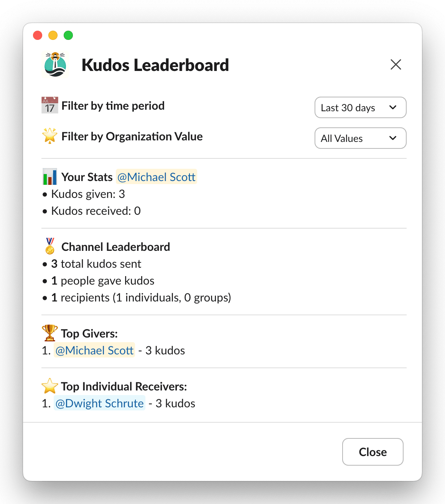The height and width of the screenshot is (504, 445).
Task: Open the Last 30 days time period dropdown
Action: tap(360, 107)
